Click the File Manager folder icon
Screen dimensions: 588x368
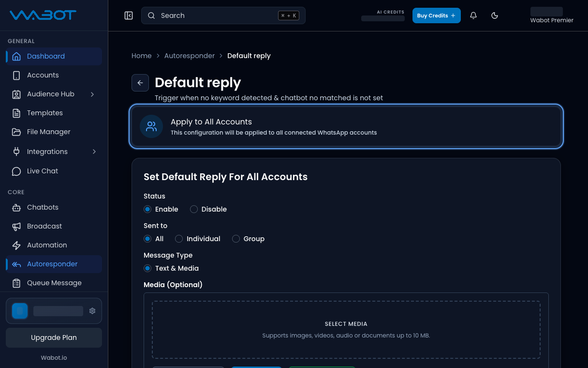tap(16, 132)
